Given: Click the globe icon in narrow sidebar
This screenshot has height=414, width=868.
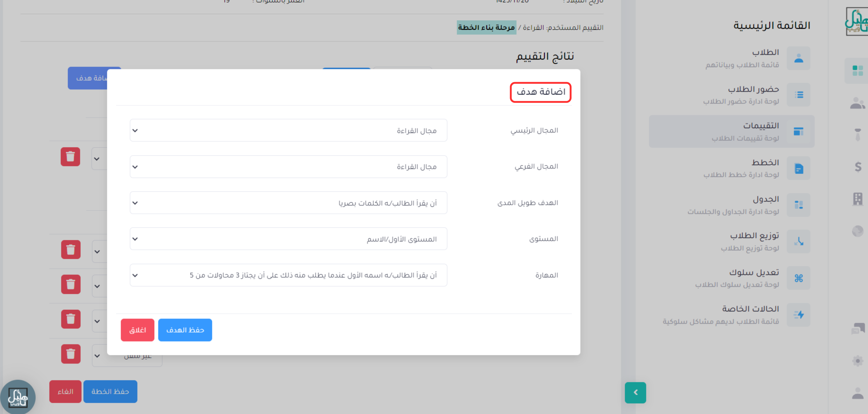Looking at the screenshot, I should [858, 231].
